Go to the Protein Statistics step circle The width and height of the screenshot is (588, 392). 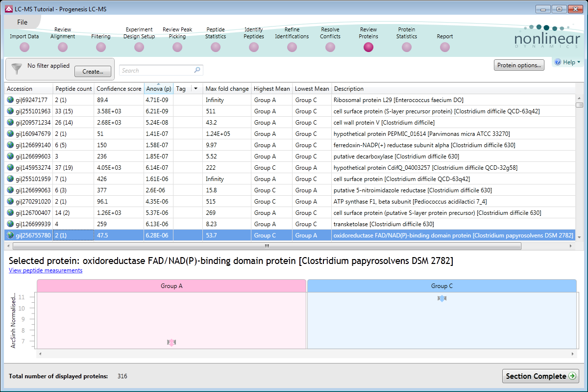point(407,47)
